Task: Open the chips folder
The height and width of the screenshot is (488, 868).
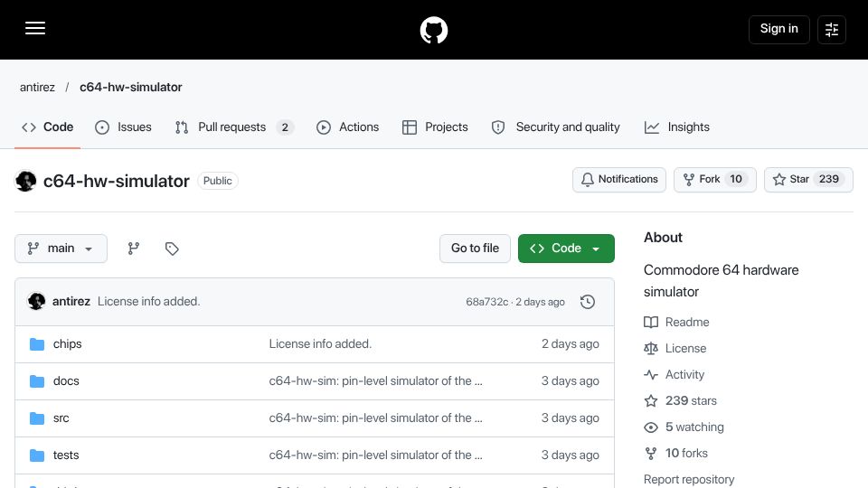Action: pyautogui.click(x=68, y=344)
